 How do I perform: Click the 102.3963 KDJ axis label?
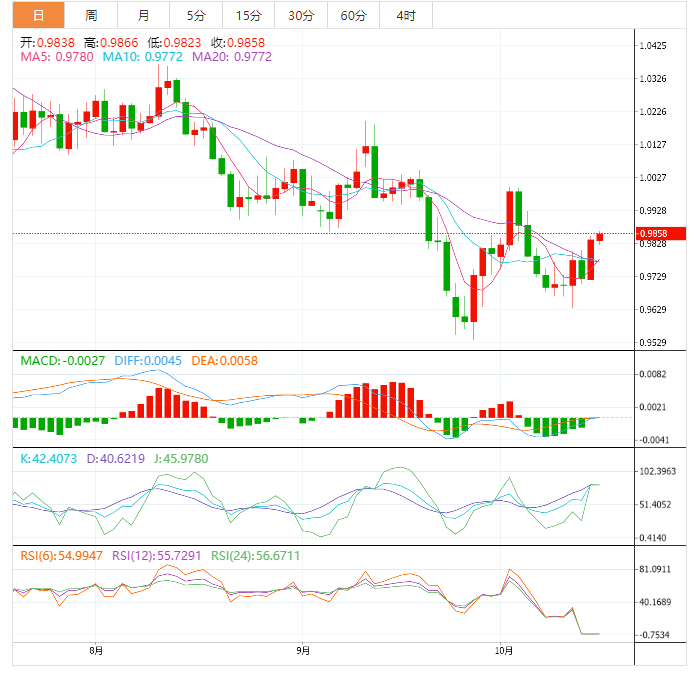coord(657,471)
